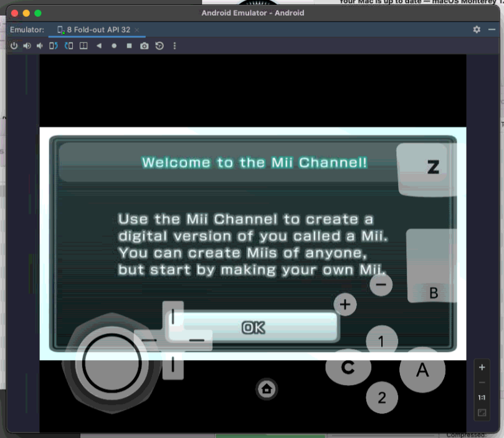Image resolution: width=504 pixels, height=438 pixels.
Task: Tap the round minus overlay button
Action: pyautogui.click(x=381, y=284)
